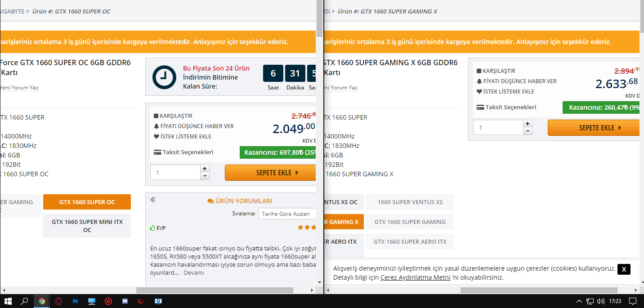Click Taksit Seçenekleri link in left window
The height and width of the screenshot is (308, 644).
(188, 152)
